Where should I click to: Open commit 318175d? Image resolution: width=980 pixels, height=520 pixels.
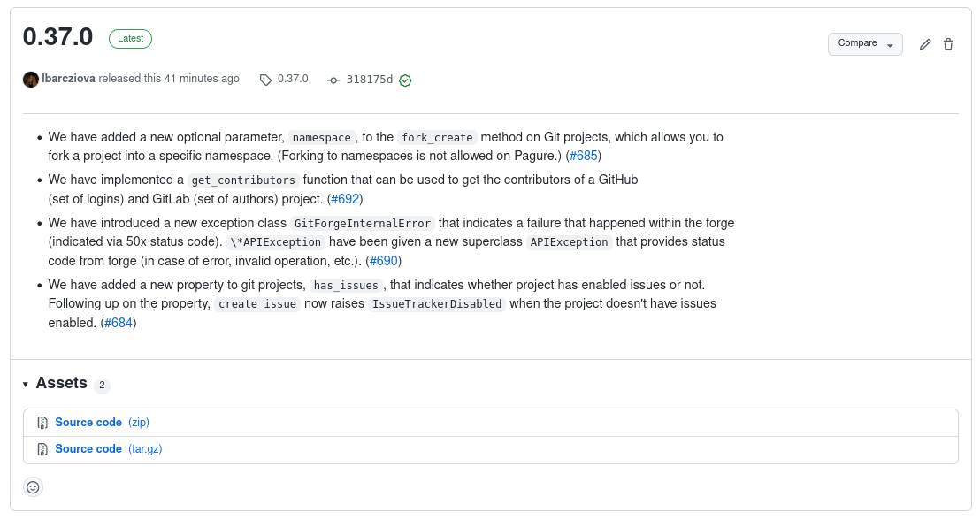[369, 80]
